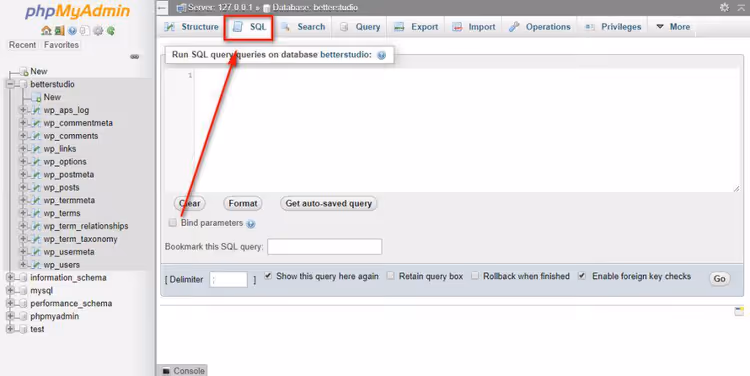Open the More dropdown menu

click(673, 27)
